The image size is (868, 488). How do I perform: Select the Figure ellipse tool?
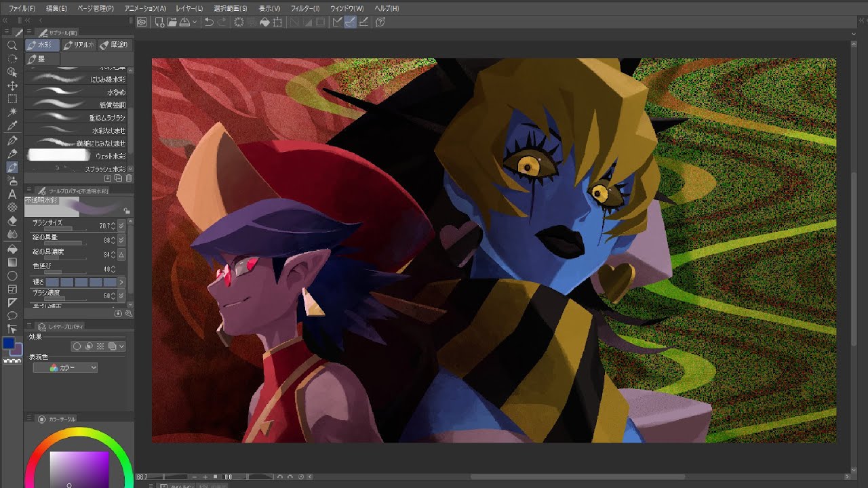point(12,276)
